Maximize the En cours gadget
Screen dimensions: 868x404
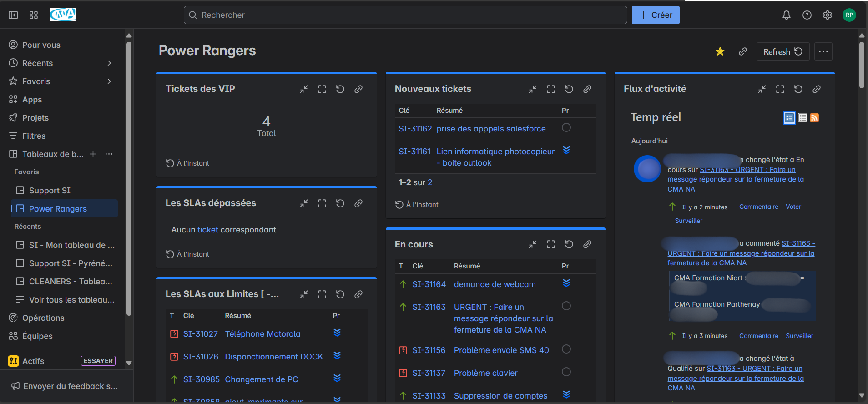coord(551,244)
